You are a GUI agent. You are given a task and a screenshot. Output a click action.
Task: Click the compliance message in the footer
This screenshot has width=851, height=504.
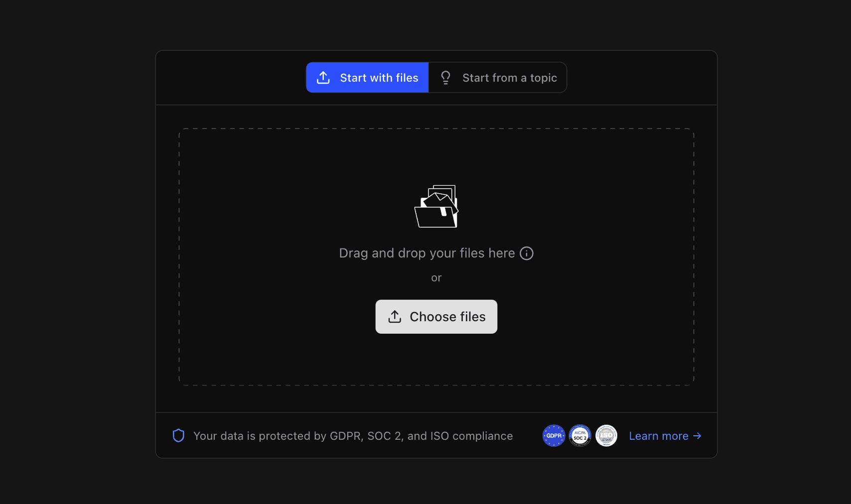(353, 435)
